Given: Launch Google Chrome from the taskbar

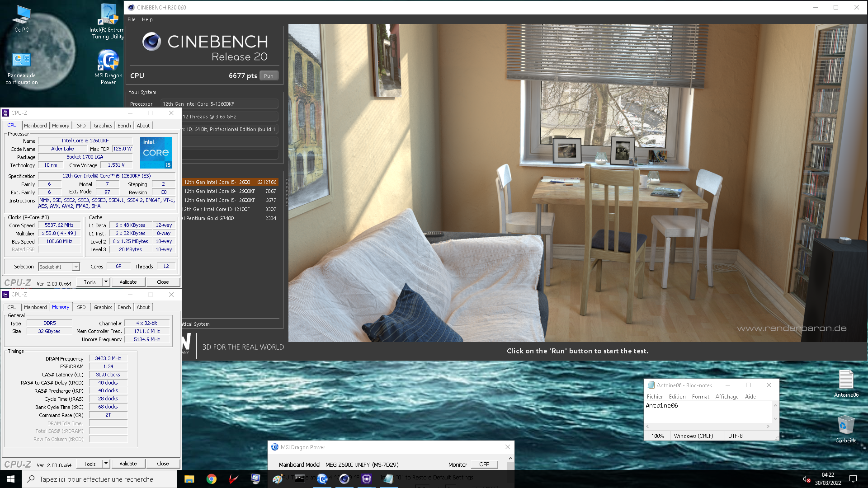Looking at the screenshot, I should pos(211,479).
